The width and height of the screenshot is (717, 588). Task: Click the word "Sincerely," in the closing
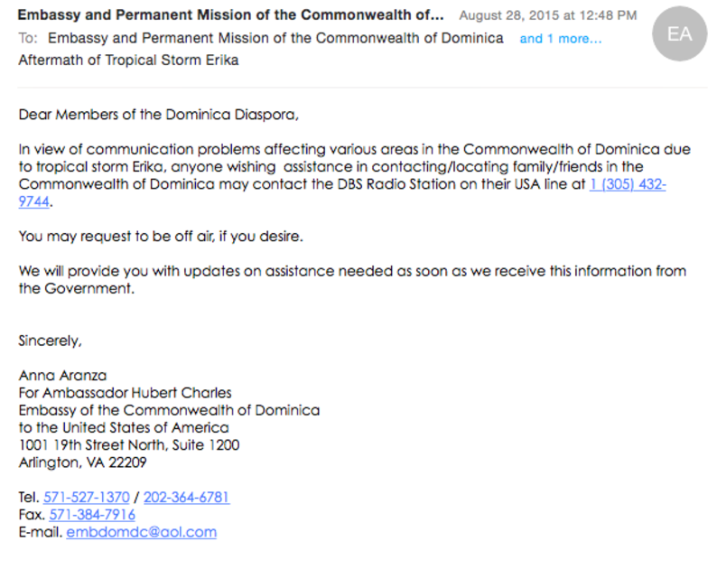coord(51,341)
